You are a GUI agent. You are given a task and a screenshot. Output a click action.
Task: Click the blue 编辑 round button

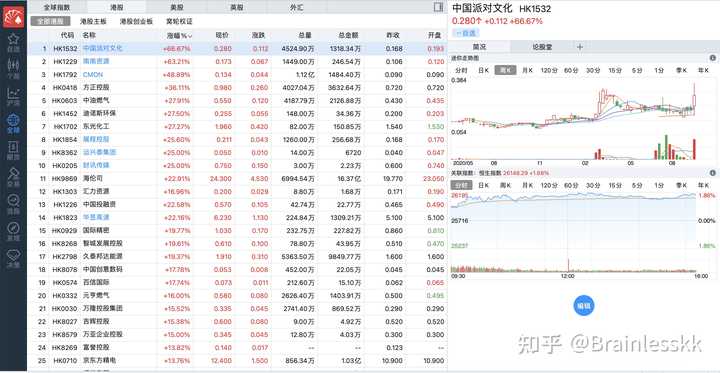(x=584, y=306)
